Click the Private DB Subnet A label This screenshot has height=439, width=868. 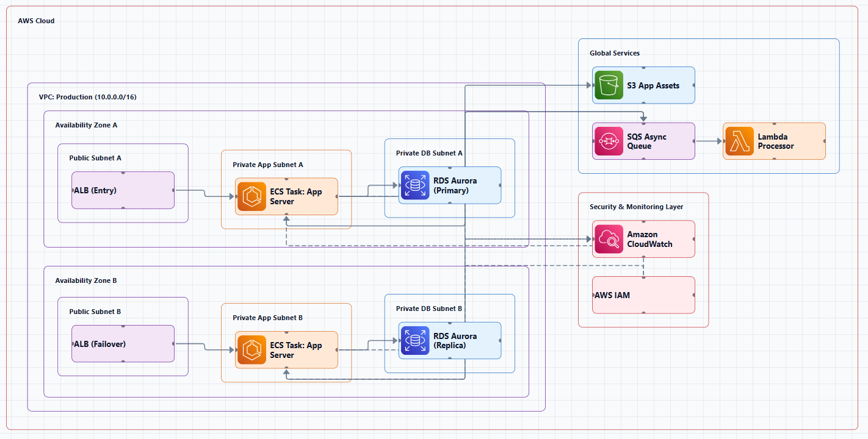click(429, 153)
